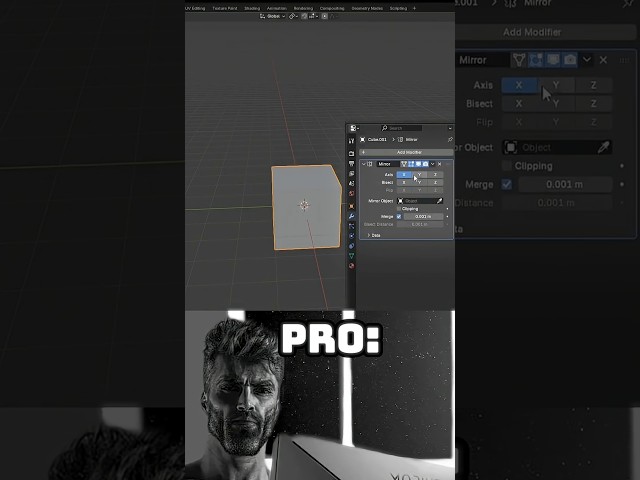Image resolution: width=640 pixels, height=480 pixels.
Task: Toggle viewport display for Mirror modifier
Action: pos(418,164)
